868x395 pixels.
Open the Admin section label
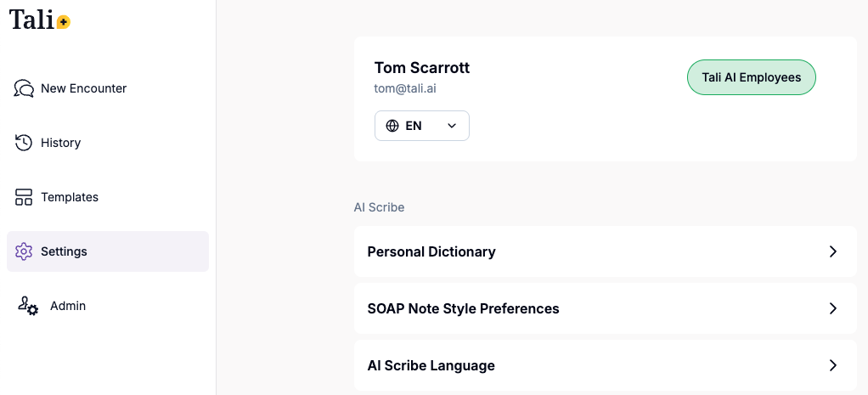point(68,306)
